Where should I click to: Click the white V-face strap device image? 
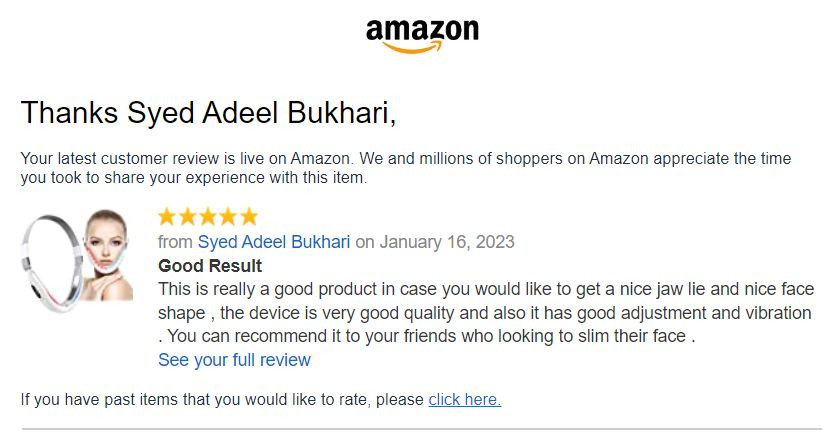[51, 263]
